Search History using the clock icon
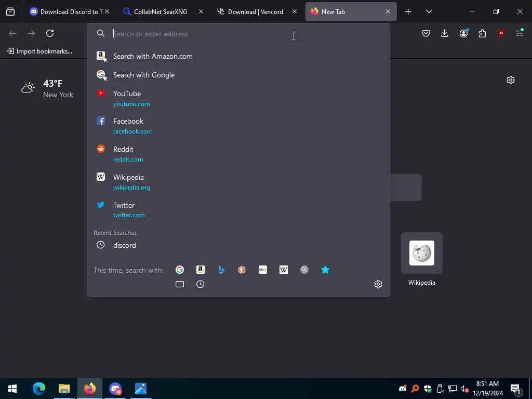The image size is (532, 399). pos(200,284)
